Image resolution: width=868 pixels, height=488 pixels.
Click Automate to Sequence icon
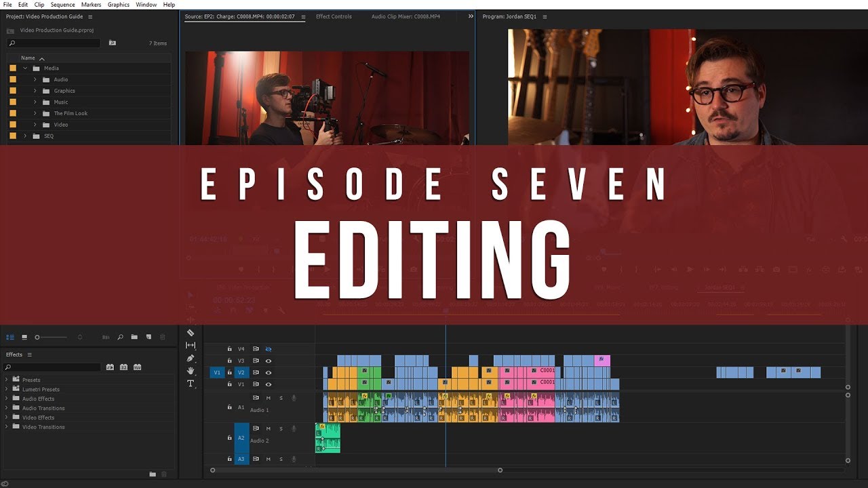coord(105,337)
